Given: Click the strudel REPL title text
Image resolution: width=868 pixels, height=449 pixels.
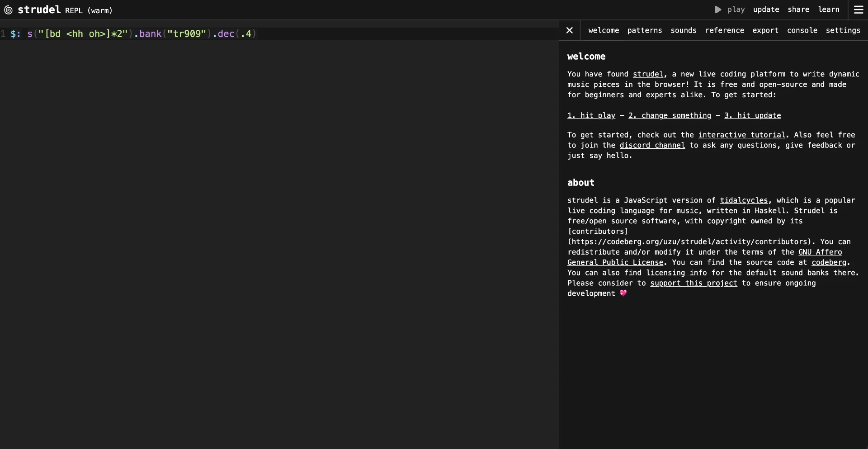Looking at the screenshot, I should tap(65, 10).
